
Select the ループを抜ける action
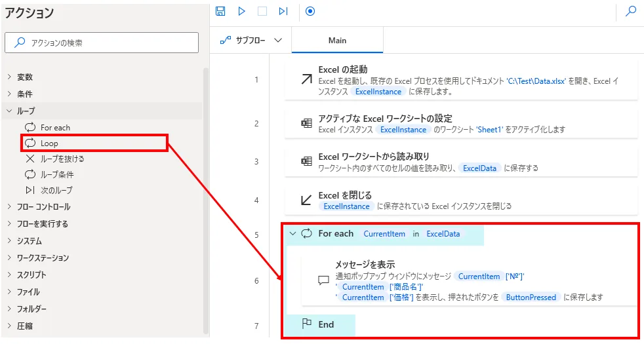tap(62, 159)
